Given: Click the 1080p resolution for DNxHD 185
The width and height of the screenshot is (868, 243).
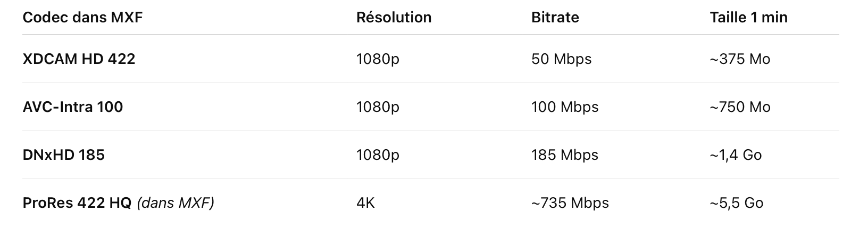Looking at the screenshot, I should (x=378, y=155).
